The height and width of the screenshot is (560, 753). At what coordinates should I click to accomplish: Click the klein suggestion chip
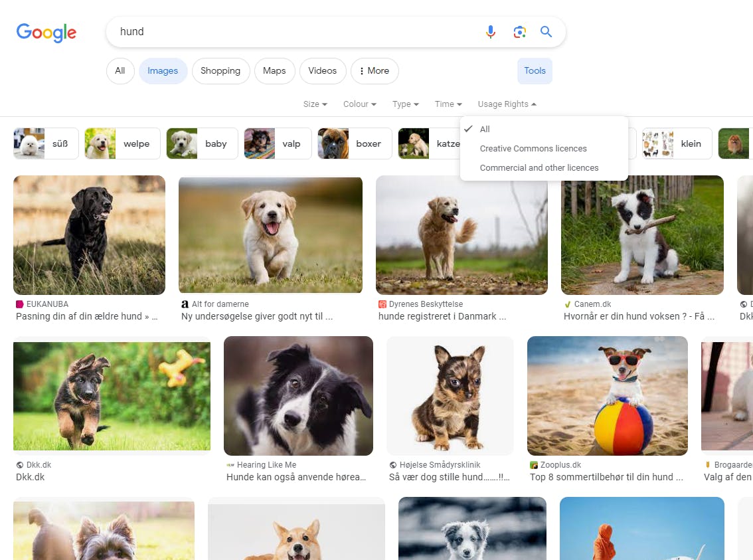pyautogui.click(x=677, y=143)
